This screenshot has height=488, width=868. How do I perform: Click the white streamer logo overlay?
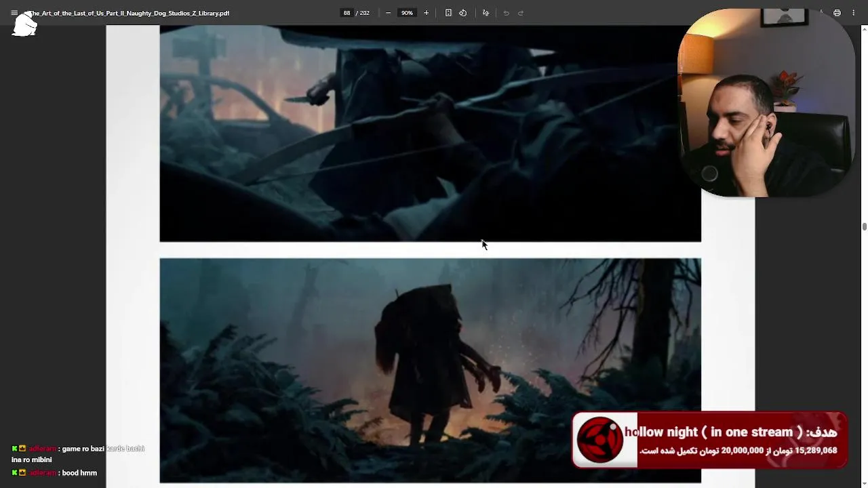tap(24, 24)
